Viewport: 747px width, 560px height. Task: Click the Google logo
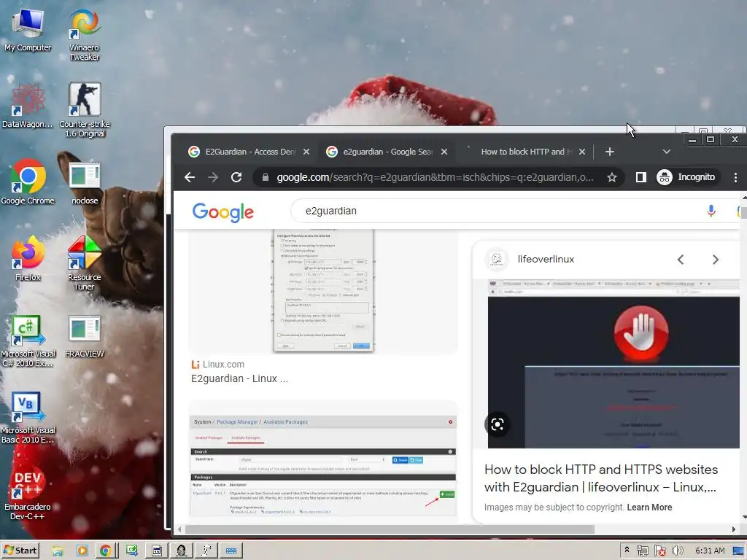coord(223,212)
